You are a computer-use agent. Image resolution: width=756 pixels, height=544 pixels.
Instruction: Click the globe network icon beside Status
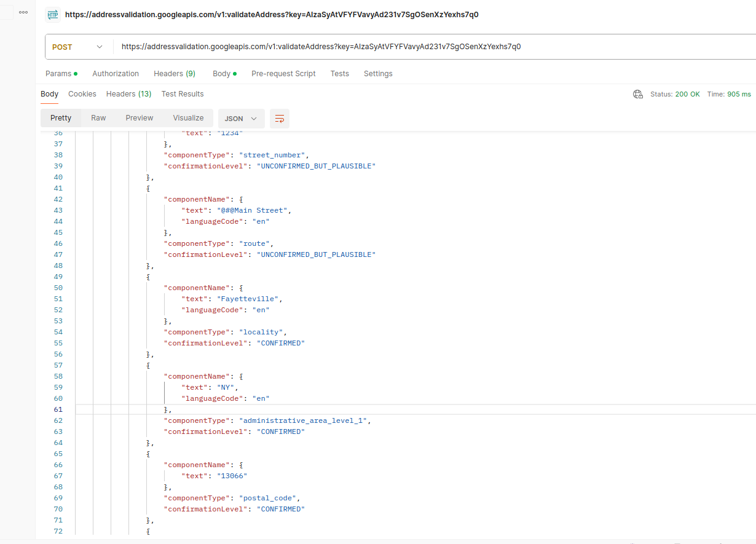coord(638,94)
